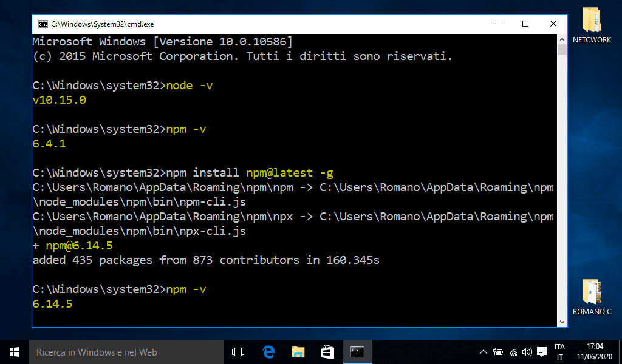Viewport: 622px width, 364px height.
Task: Select the cmd.exe taskbar button
Action: [357, 352]
